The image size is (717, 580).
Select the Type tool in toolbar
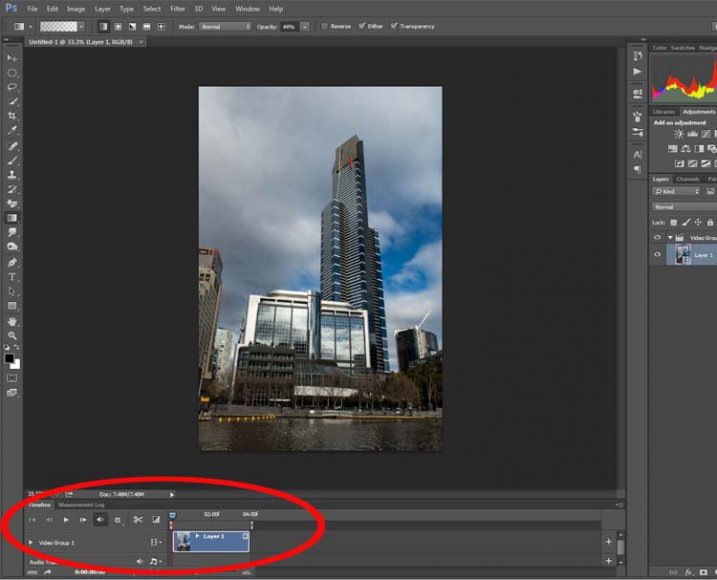[12, 276]
